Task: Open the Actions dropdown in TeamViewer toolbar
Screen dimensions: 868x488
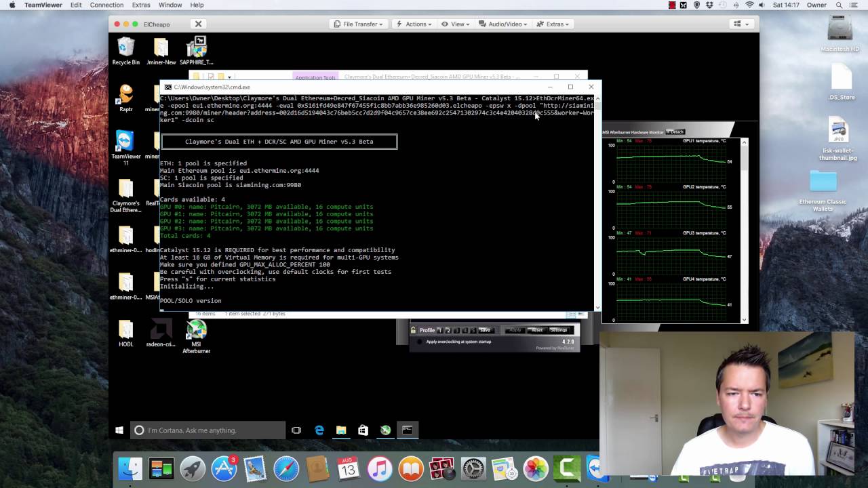Action: click(x=413, y=24)
